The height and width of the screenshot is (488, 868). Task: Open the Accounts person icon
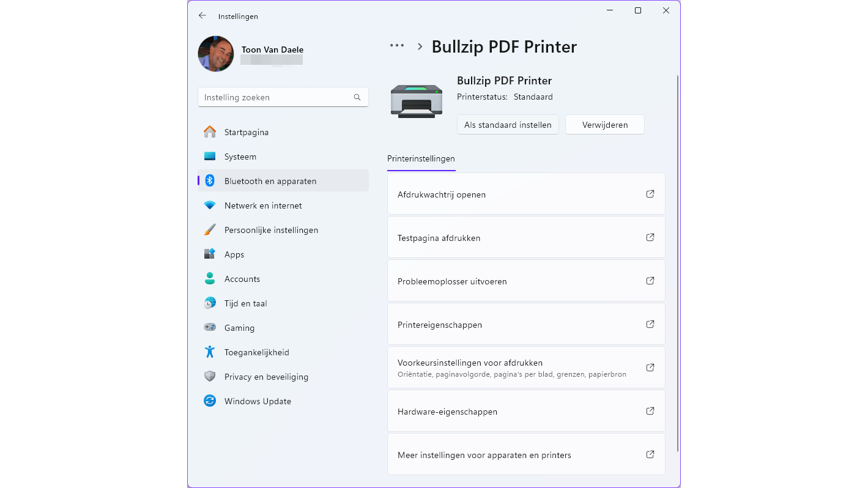tap(210, 279)
